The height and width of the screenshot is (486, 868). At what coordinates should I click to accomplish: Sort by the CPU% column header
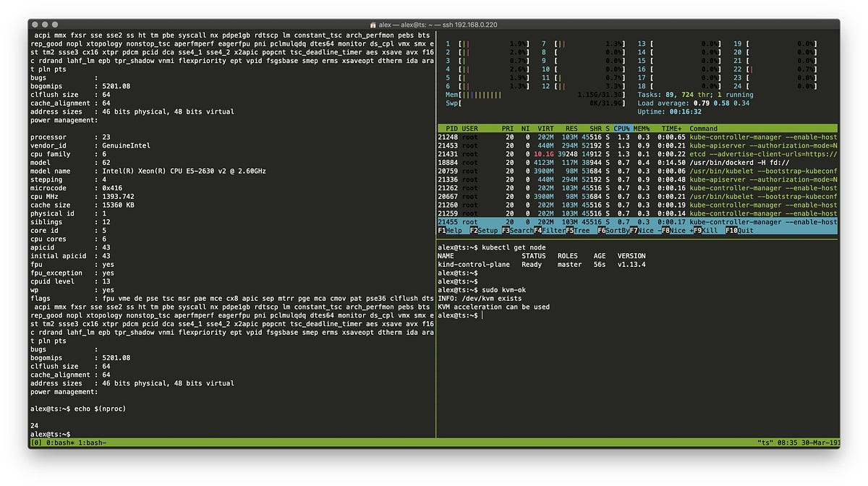point(622,129)
